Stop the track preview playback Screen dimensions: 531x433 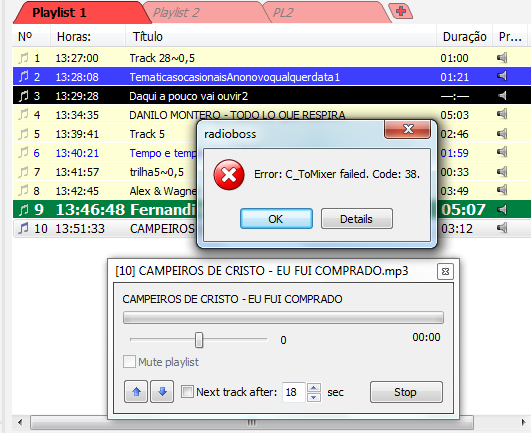pyautogui.click(x=406, y=392)
